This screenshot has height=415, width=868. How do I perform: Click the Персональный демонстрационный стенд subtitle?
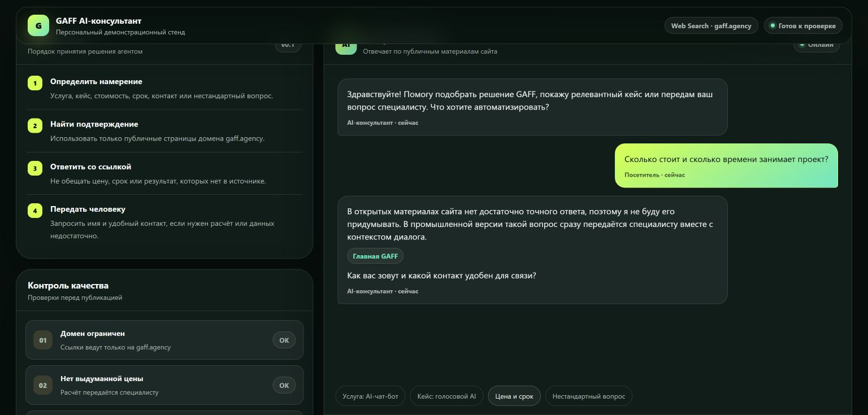[x=120, y=32]
